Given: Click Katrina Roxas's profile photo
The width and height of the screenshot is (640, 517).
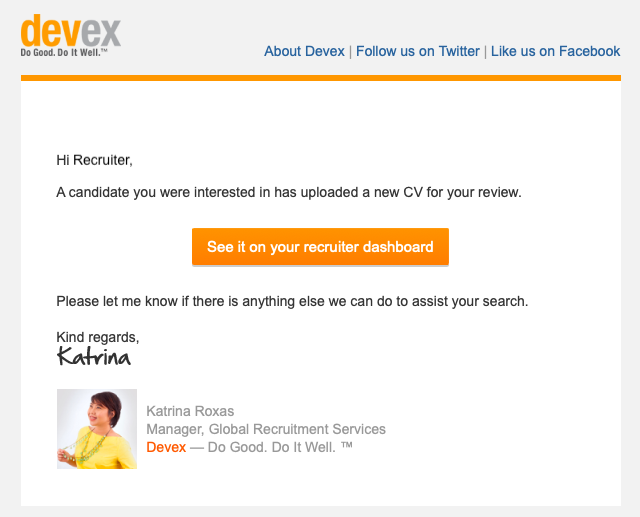Looking at the screenshot, I should coord(97,429).
